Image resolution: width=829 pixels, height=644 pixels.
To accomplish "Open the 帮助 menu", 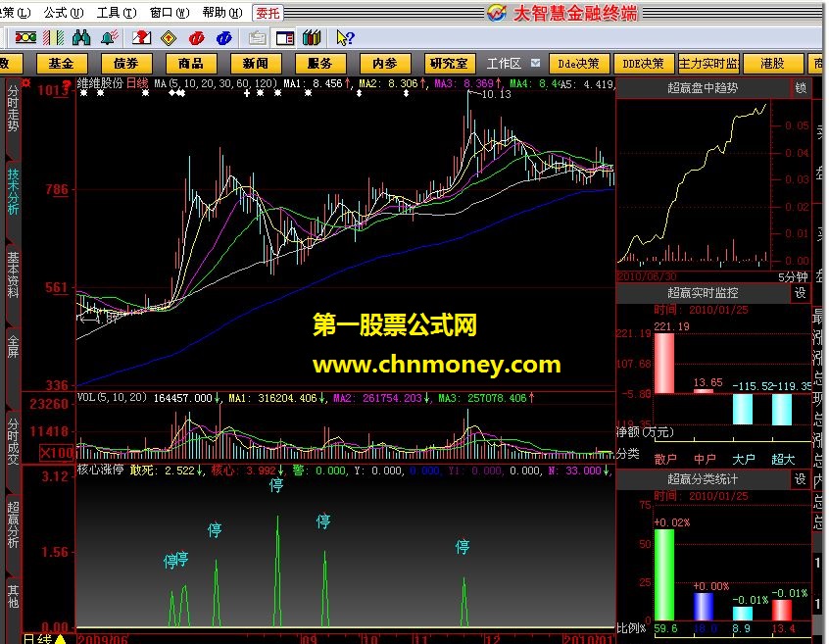I will pos(222,13).
